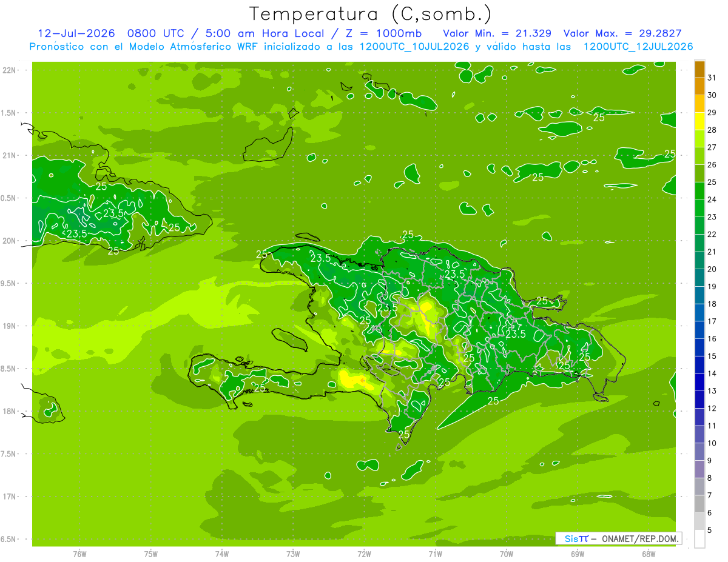The height and width of the screenshot is (562, 728).
Task: Click colorbar label "24"
Action: tap(712, 199)
